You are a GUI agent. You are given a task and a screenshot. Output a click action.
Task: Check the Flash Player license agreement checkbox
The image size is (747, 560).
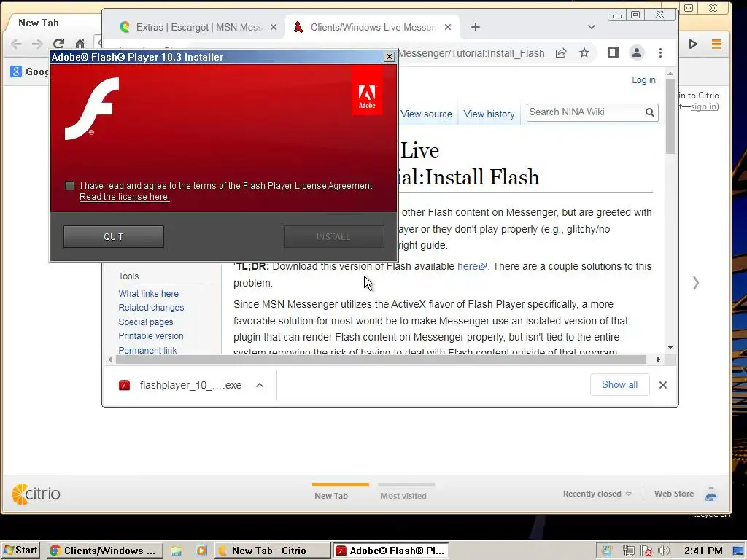coord(69,186)
